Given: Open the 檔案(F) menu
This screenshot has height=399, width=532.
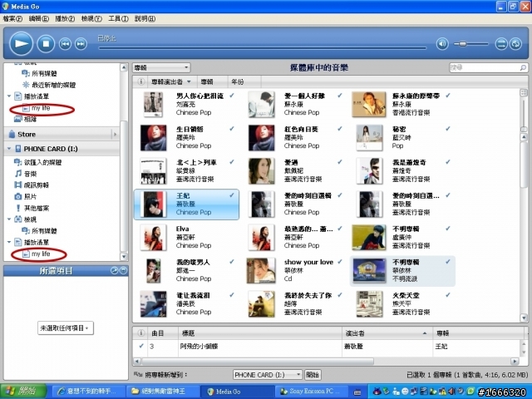Looking at the screenshot, I should [x=12, y=18].
